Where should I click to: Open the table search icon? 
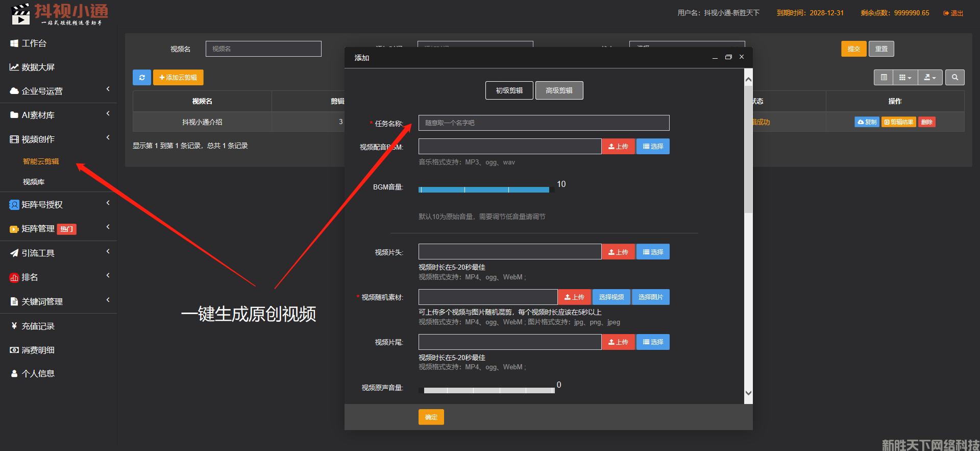click(954, 78)
